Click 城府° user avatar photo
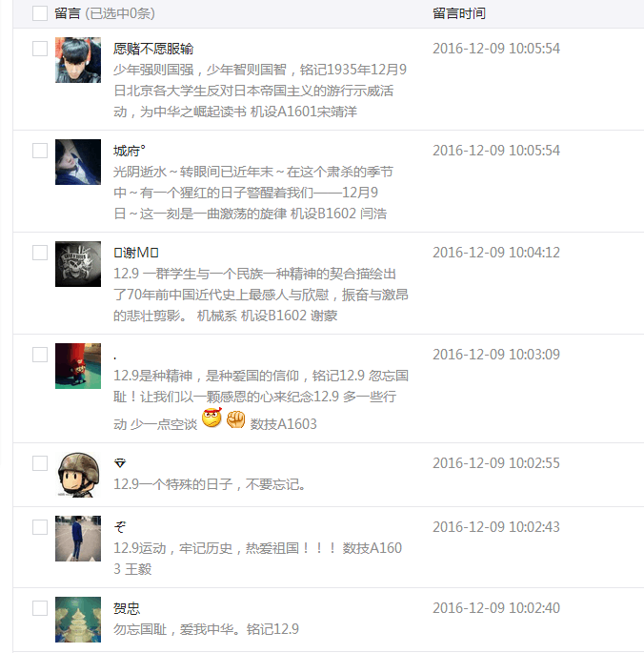The height and width of the screenshot is (653, 644). click(78, 162)
